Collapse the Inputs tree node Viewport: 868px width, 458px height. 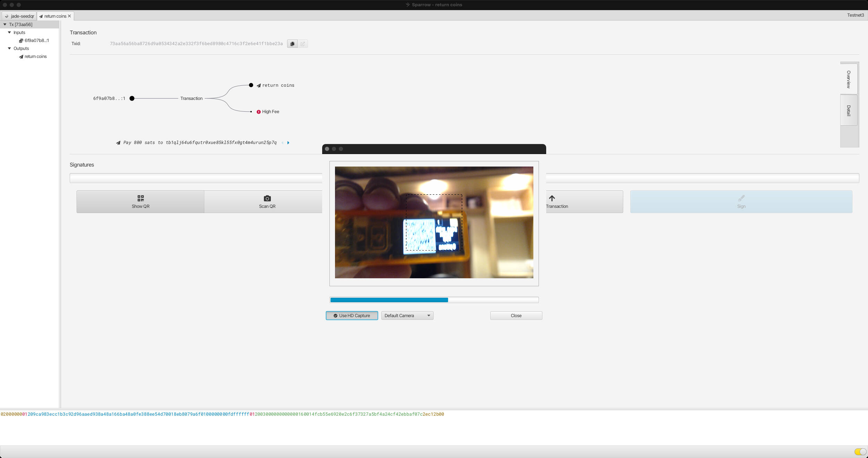pos(9,32)
